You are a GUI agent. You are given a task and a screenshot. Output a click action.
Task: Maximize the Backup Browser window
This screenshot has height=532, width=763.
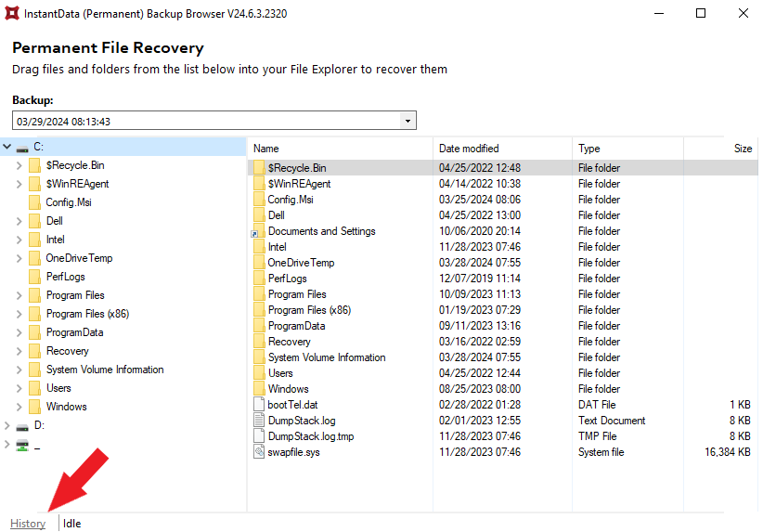pos(701,13)
